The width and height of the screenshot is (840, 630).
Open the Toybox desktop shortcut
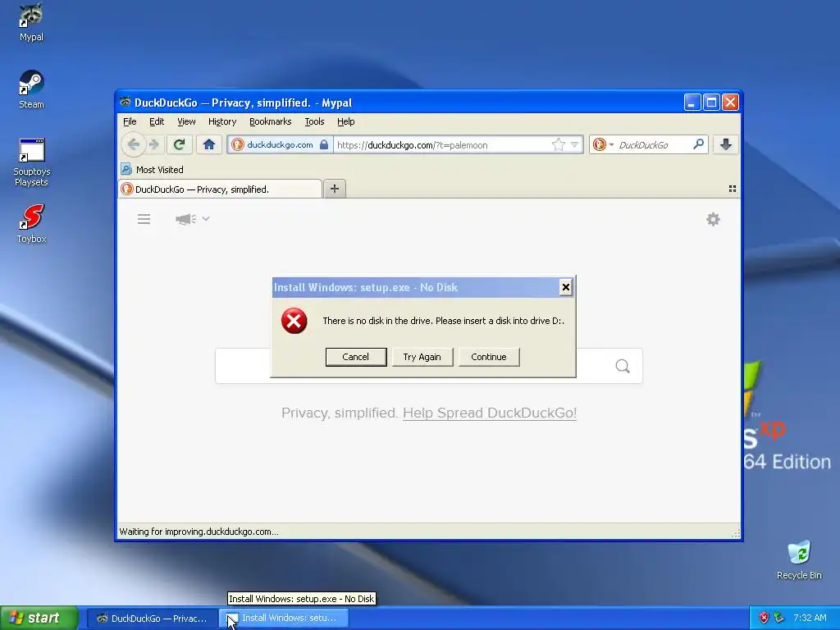pos(32,224)
